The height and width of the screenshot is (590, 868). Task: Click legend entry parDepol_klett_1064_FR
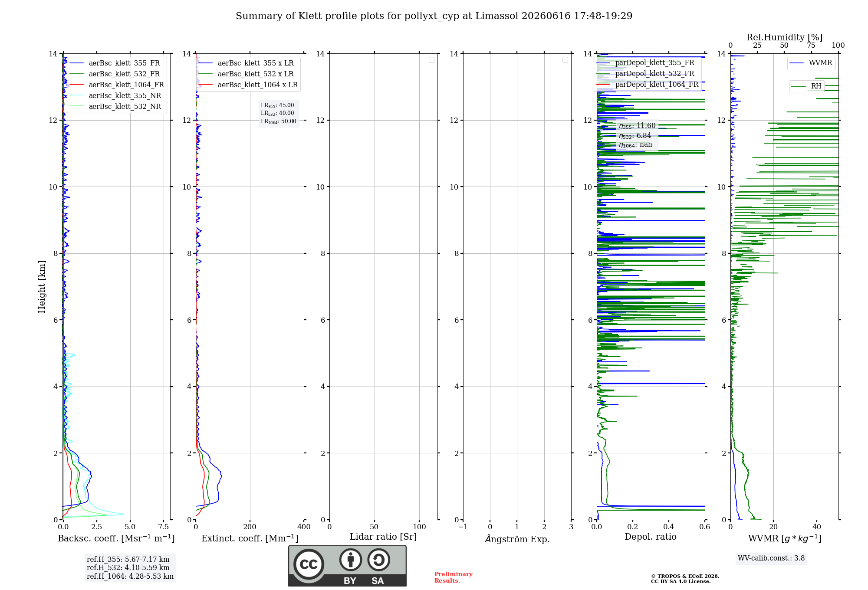(x=648, y=84)
